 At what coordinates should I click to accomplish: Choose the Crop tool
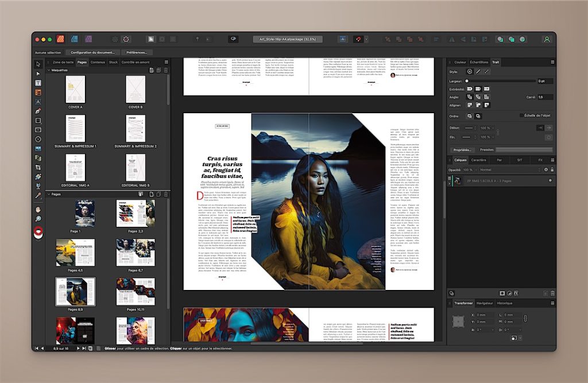point(38,167)
